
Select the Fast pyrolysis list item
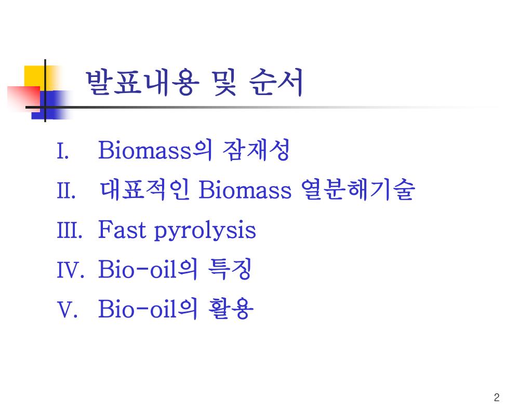[x=177, y=230]
